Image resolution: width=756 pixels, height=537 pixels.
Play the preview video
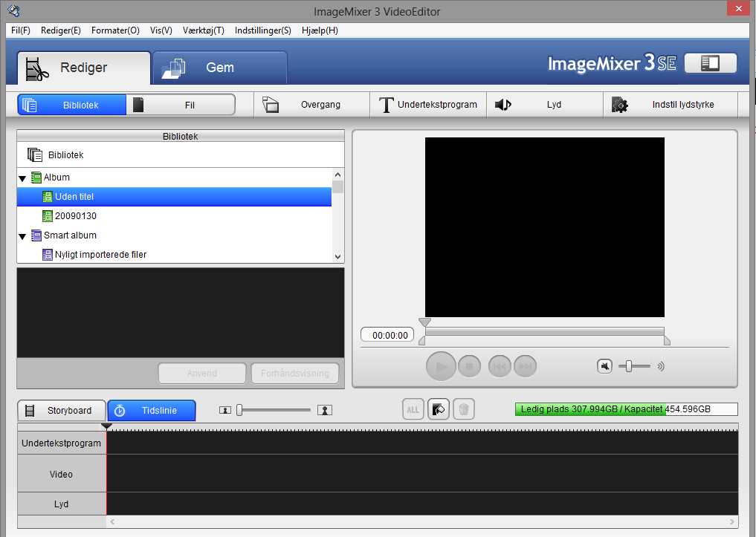(441, 366)
